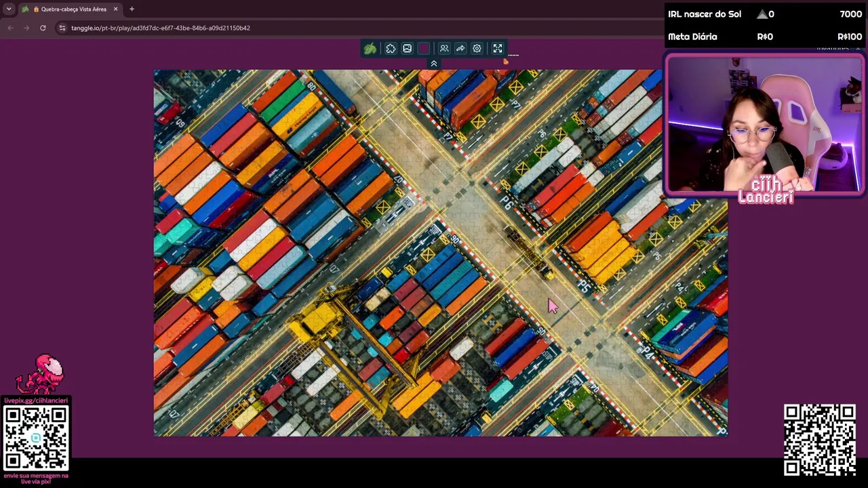Click the 7000 goal value
The height and width of the screenshot is (488, 868).
[851, 14]
